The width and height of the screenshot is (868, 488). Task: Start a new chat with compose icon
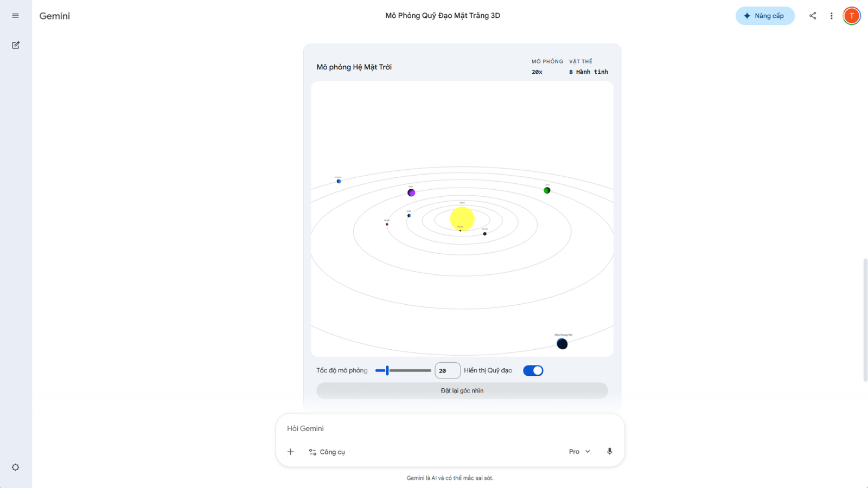[16, 45]
